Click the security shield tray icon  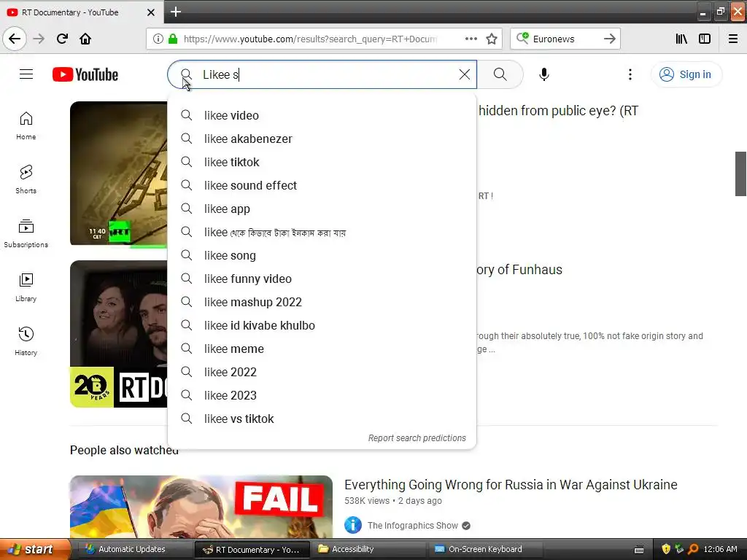click(666, 549)
